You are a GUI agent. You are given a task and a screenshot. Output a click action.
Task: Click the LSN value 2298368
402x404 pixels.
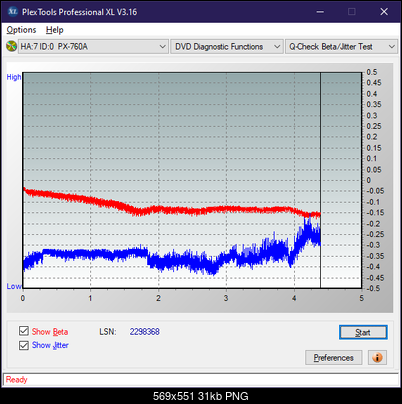[145, 332]
